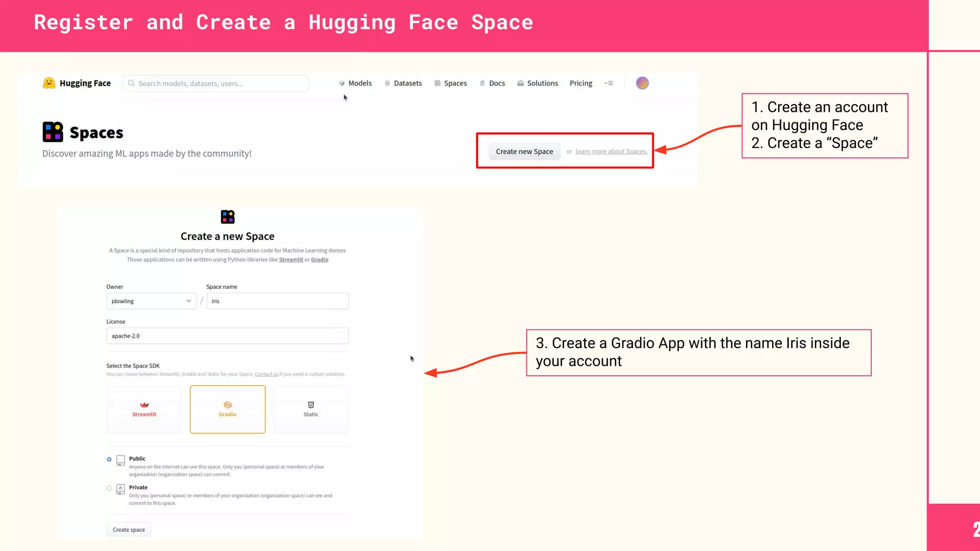This screenshot has height=551, width=980.
Task: Click the Create new Space button
Action: [x=524, y=152]
